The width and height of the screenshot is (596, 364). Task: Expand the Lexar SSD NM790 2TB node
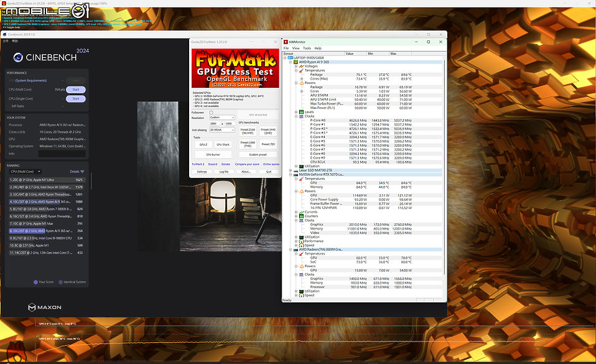(291, 170)
